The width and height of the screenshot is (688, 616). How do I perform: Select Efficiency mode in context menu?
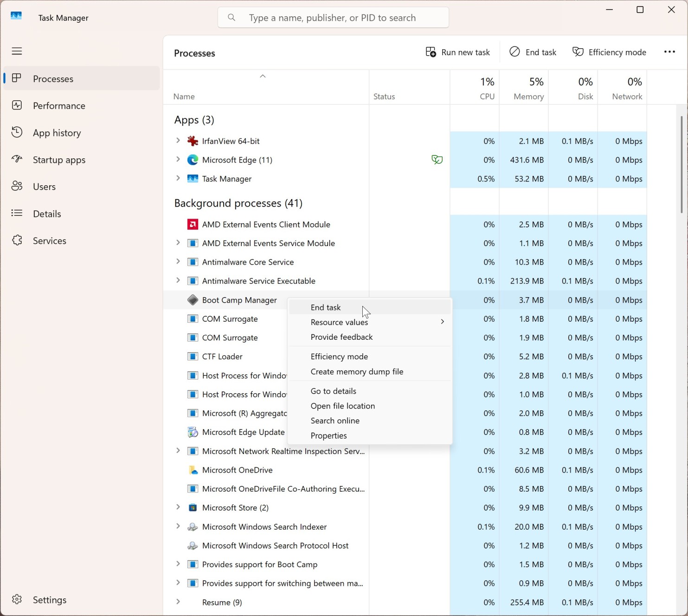pyautogui.click(x=370, y=357)
